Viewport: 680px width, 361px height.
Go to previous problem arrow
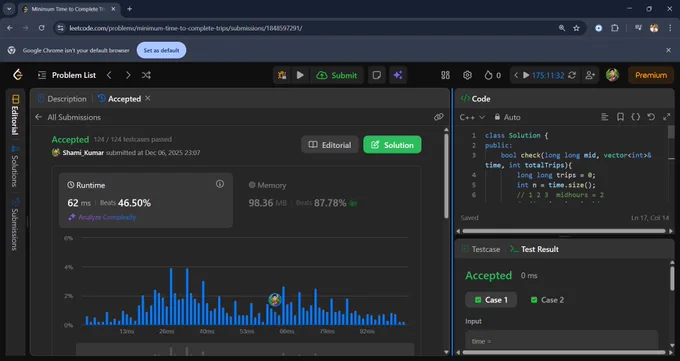click(109, 75)
